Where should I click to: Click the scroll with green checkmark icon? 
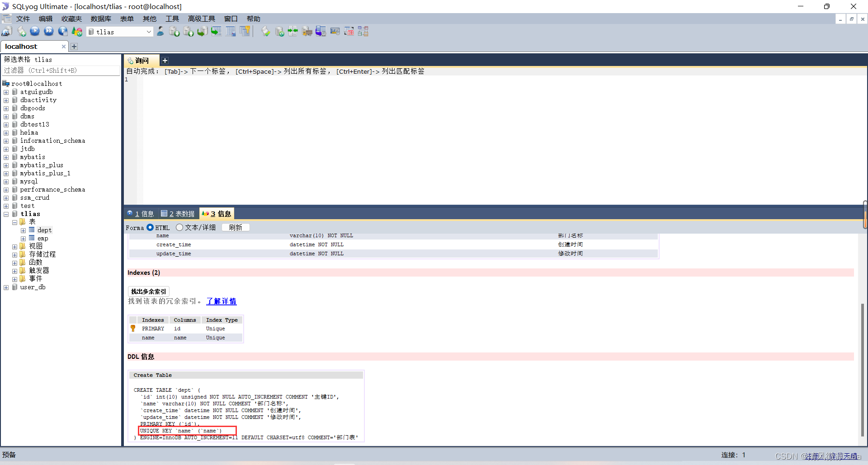pos(266,32)
